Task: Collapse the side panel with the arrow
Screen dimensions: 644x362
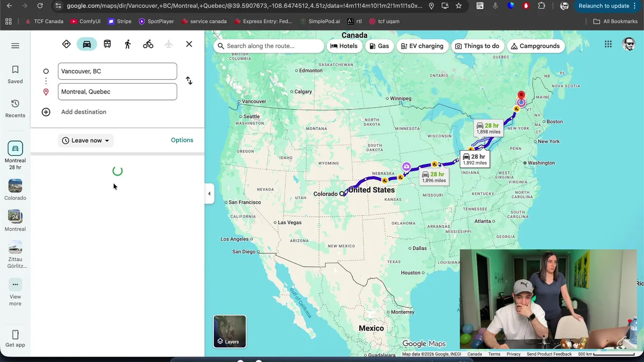Action: pos(209,194)
